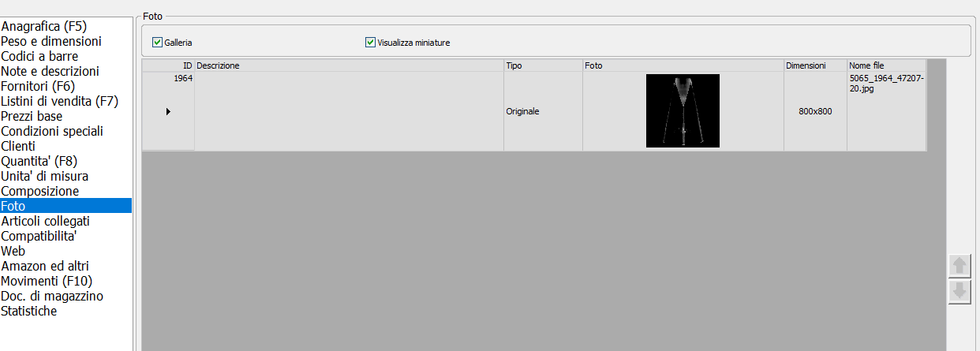Select the highlighted Foto entry
980x351 pixels.
point(65,206)
